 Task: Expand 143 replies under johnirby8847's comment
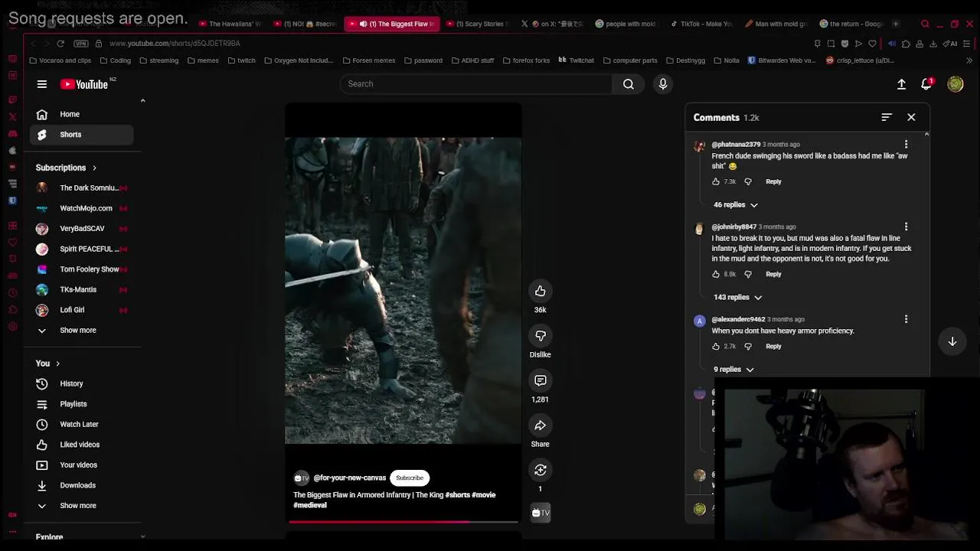[x=737, y=297]
